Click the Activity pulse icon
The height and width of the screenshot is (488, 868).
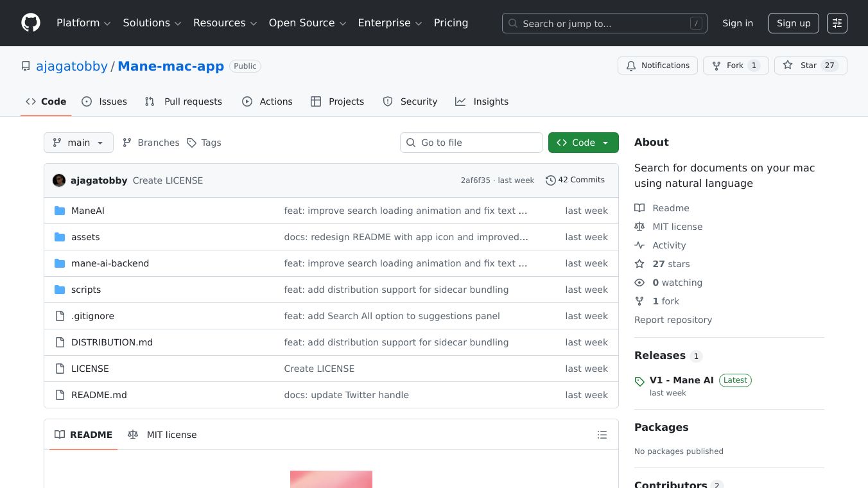[639, 245]
